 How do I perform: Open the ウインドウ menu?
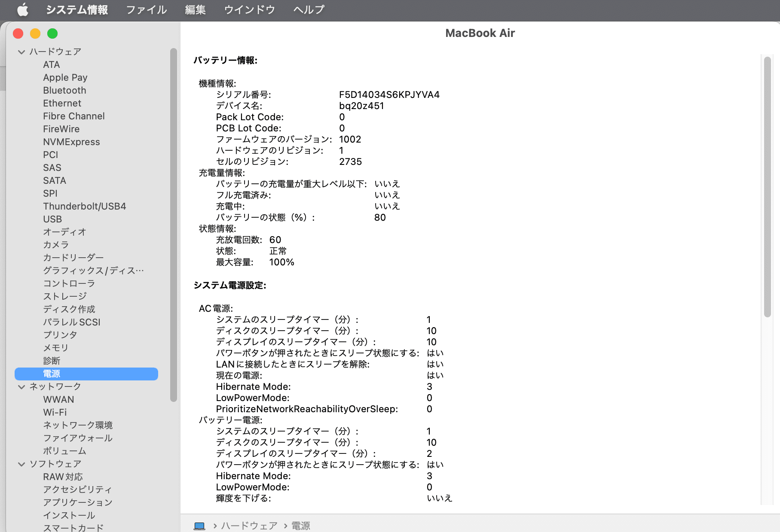(250, 9)
